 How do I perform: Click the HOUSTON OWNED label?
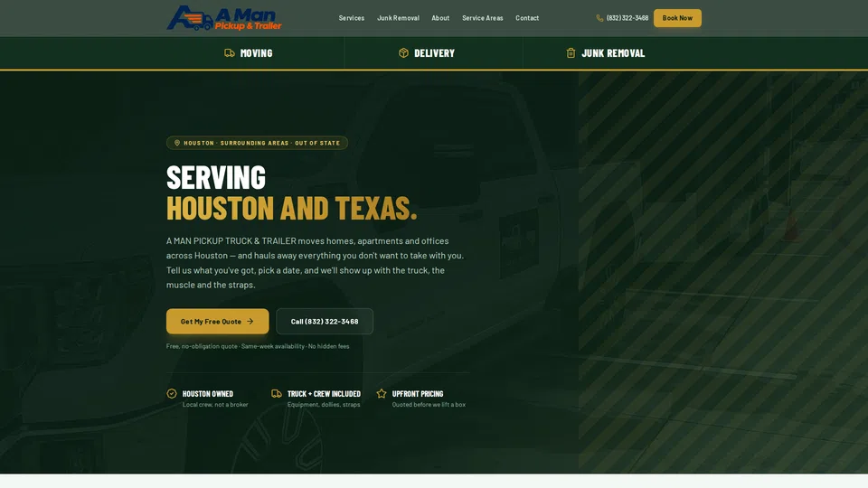208,394
